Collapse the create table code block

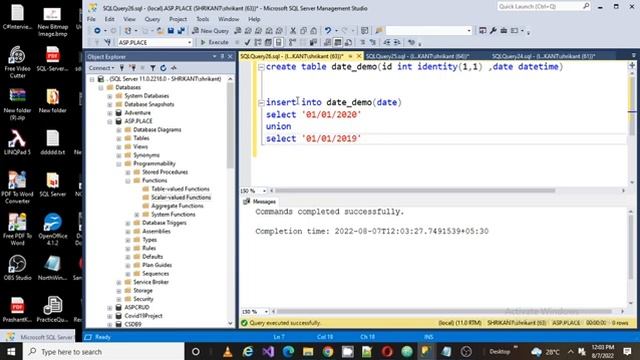point(261,67)
